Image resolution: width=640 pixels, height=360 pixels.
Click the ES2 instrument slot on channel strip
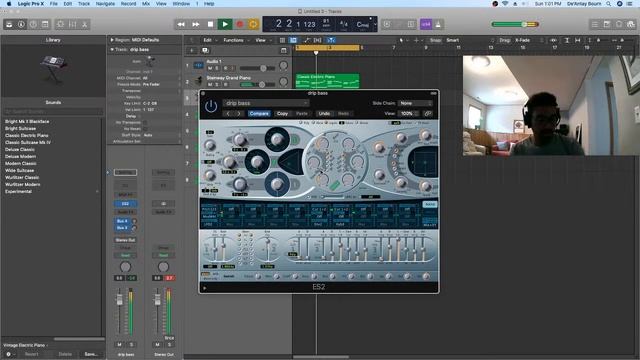pos(125,204)
